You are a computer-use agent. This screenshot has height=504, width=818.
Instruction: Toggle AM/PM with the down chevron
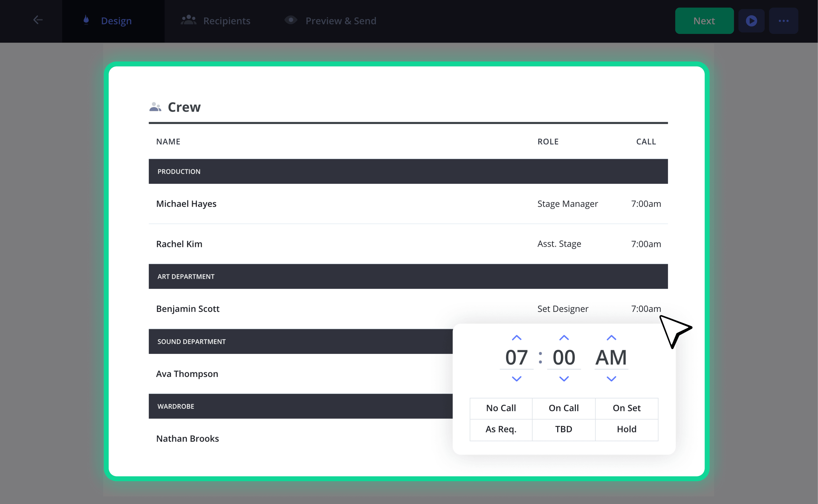coord(611,379)
